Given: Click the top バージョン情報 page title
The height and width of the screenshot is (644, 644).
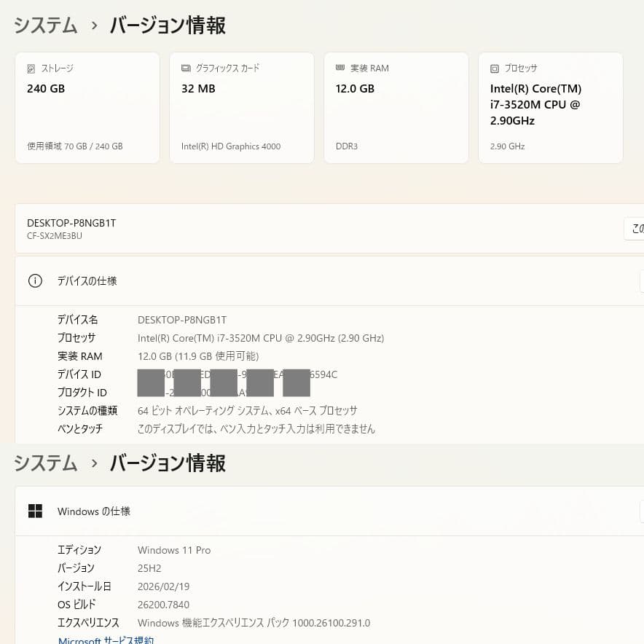Looking at the screenshot, I should click(x=168, y=25).
